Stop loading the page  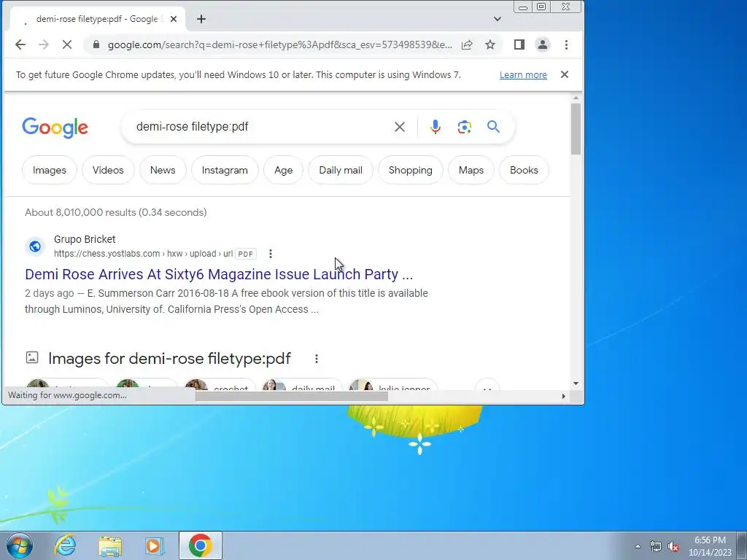pos(66,44)
